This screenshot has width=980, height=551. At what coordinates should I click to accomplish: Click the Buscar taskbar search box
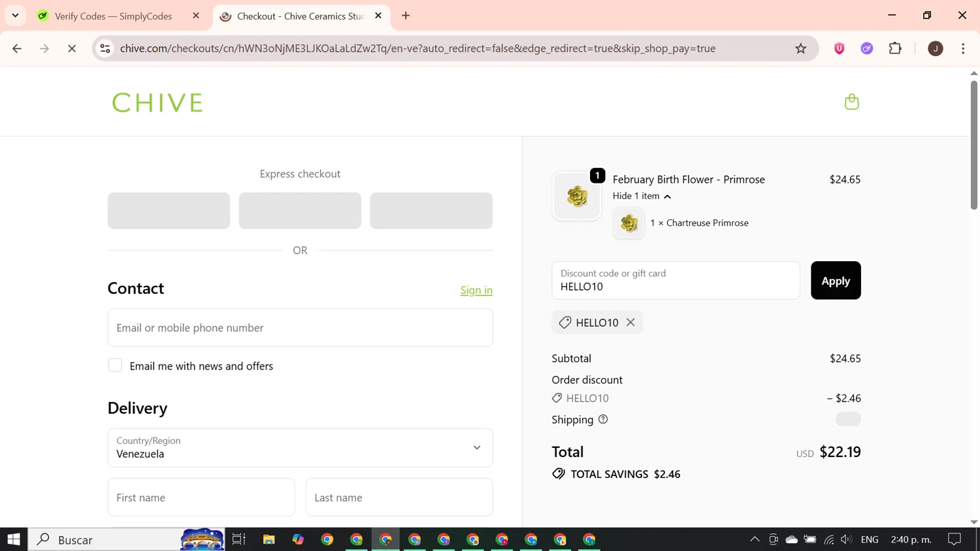(127, 539)
